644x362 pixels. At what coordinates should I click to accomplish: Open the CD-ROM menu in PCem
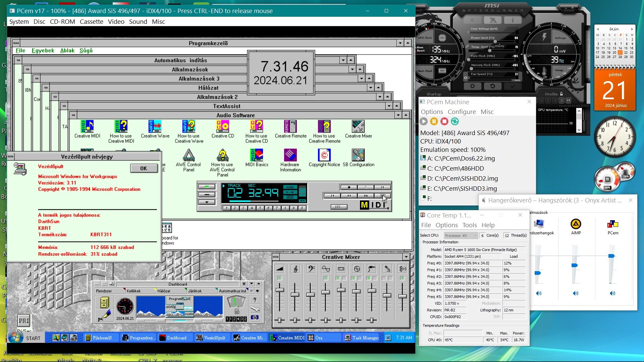62,21
